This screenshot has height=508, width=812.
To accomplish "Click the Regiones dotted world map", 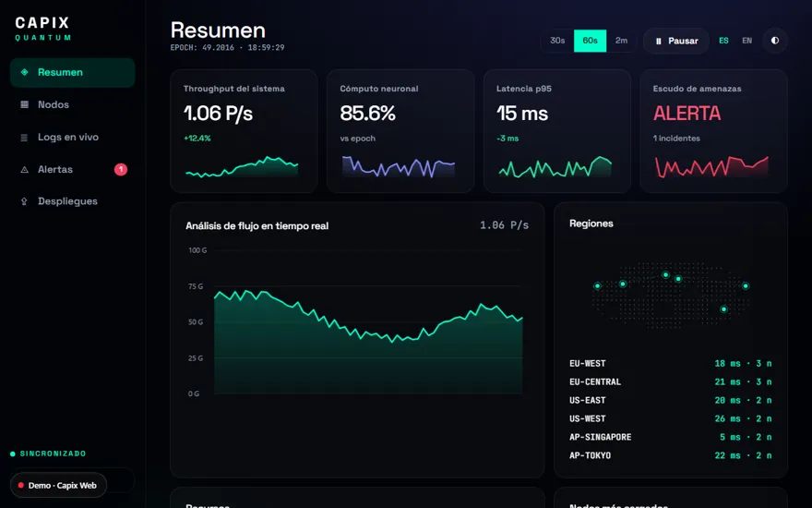I will [671, 295].
